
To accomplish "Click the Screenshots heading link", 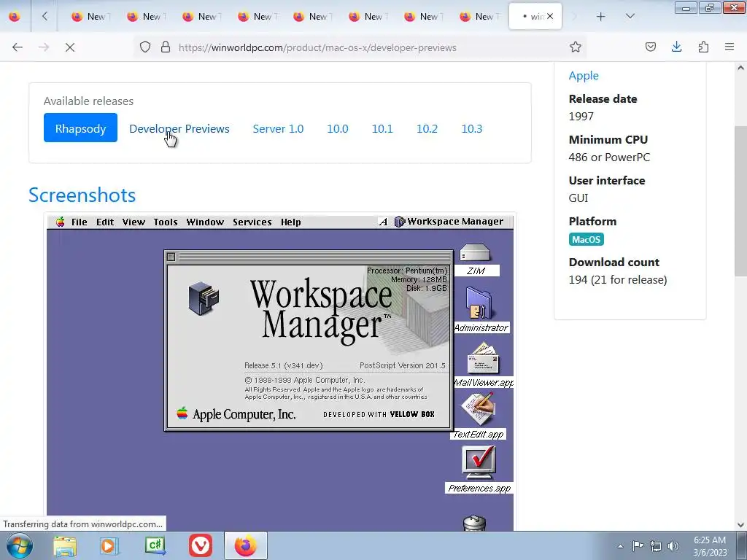I will [82, 195].
